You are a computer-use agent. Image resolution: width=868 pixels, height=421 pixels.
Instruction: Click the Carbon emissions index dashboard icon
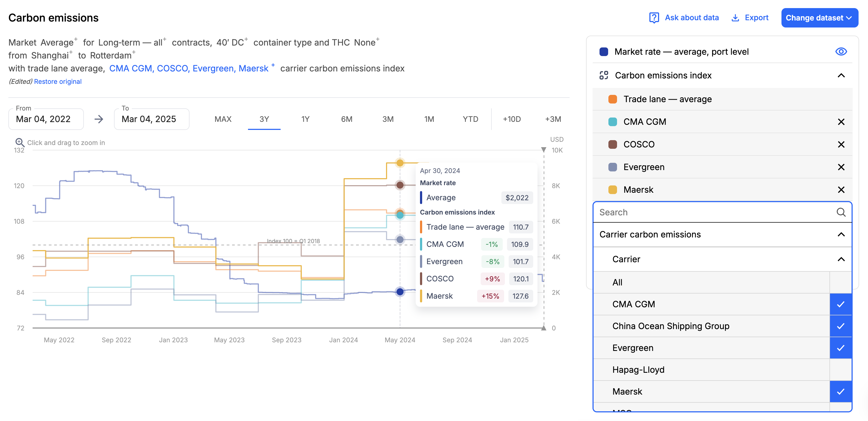[x=604, y=75]
